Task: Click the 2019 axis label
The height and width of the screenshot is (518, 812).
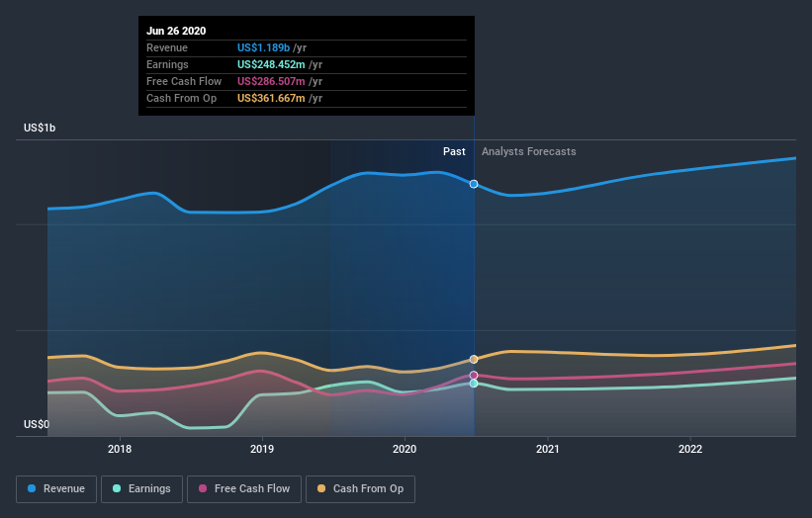Action: [x=262, y=449]
